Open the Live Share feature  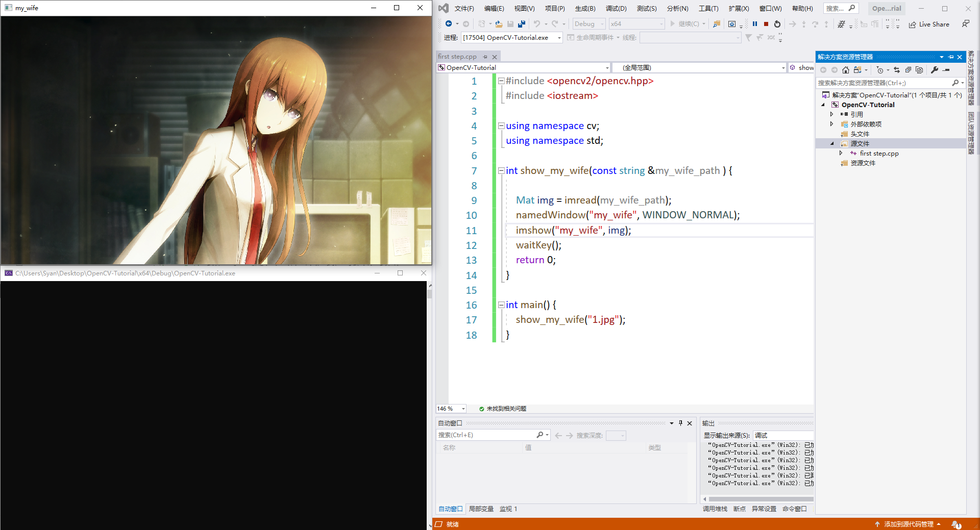[929, 24]
